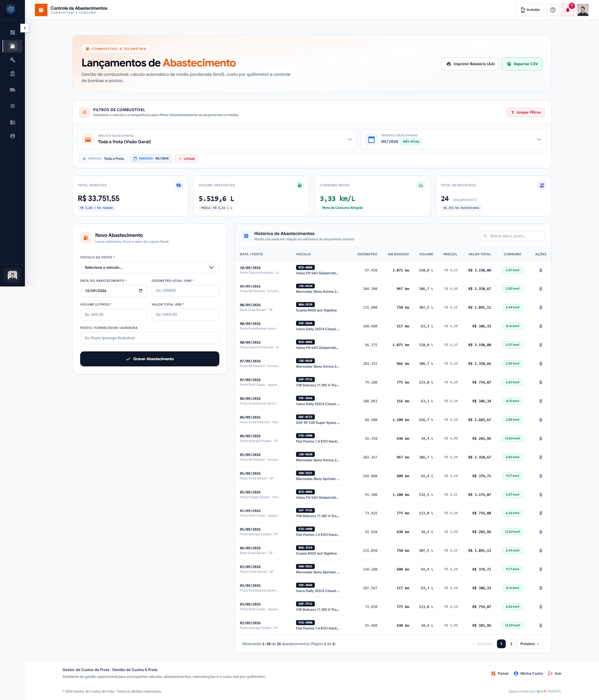Focus the Valor Total (R$) input field

pyautogui.click(x=185, y=315)
